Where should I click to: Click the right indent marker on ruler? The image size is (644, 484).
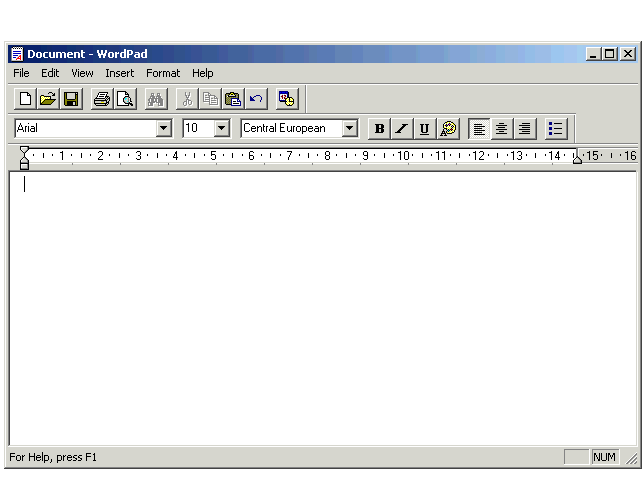click(577, 160)
